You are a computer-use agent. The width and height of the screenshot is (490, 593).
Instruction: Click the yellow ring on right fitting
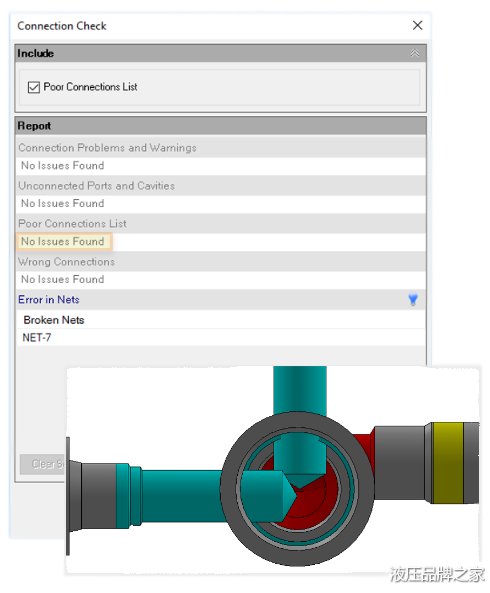tap(448, 463)
